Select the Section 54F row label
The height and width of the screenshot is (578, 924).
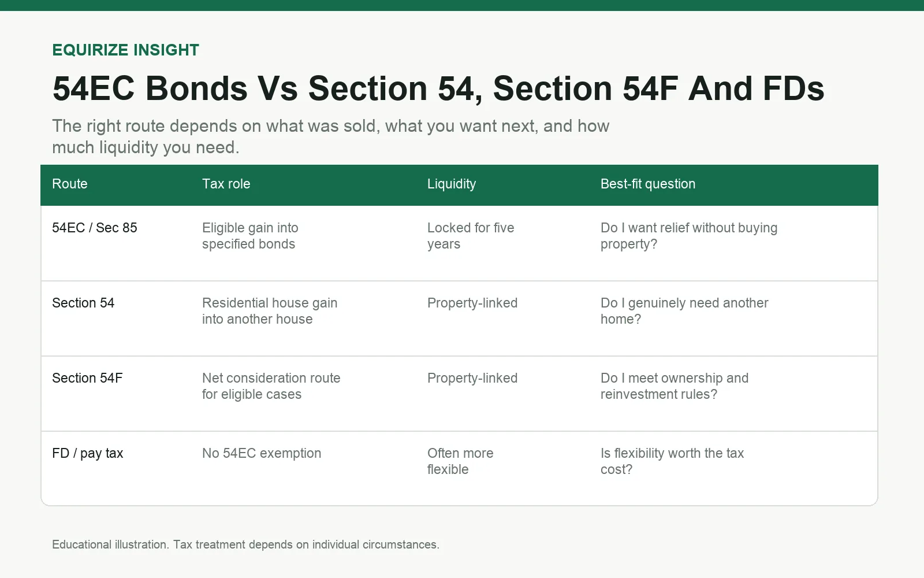tap(87, 378)
